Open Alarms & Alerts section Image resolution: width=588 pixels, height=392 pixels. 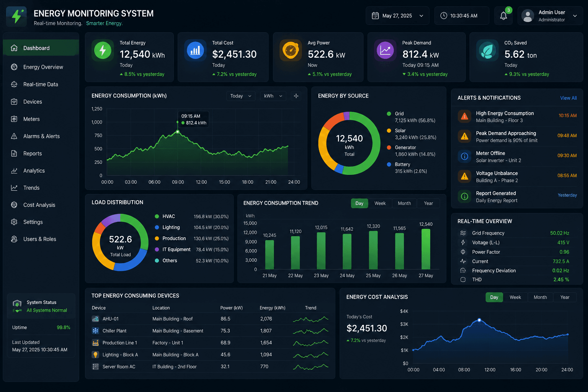[41, 136]
